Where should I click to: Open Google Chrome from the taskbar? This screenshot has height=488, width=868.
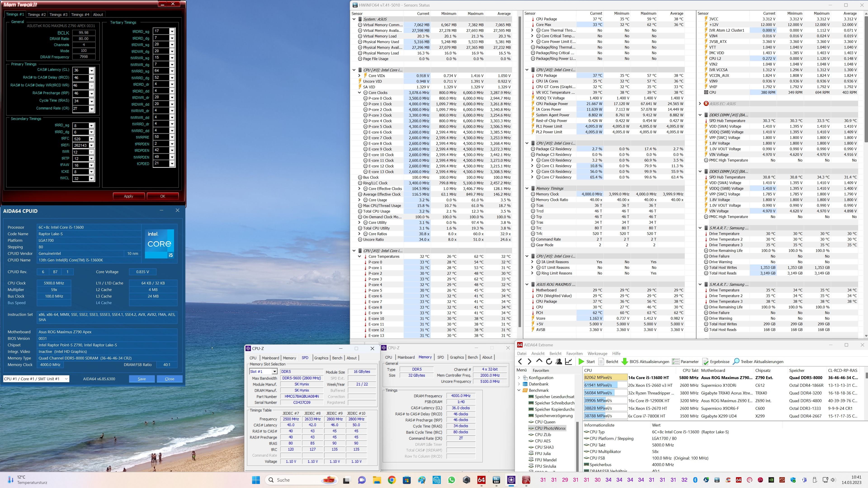tap(392, 480)
